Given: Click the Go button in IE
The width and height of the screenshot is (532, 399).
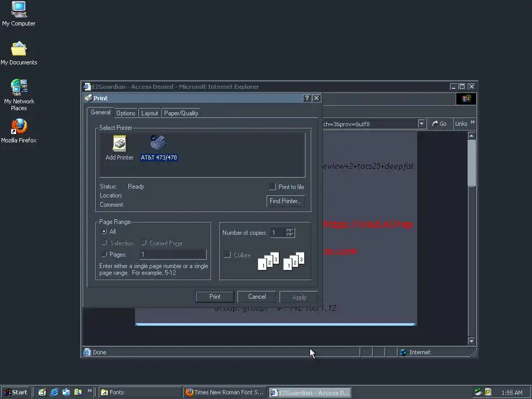Looking at the screenshot, I should tap(440, 124).
